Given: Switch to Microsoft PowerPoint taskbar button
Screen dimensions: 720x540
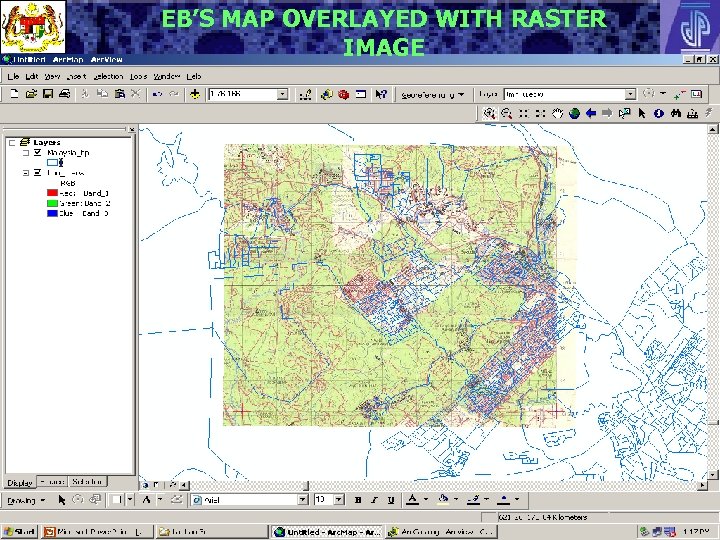Looking at the screenshot, I should pyautogui.click(x=96, y=532).
